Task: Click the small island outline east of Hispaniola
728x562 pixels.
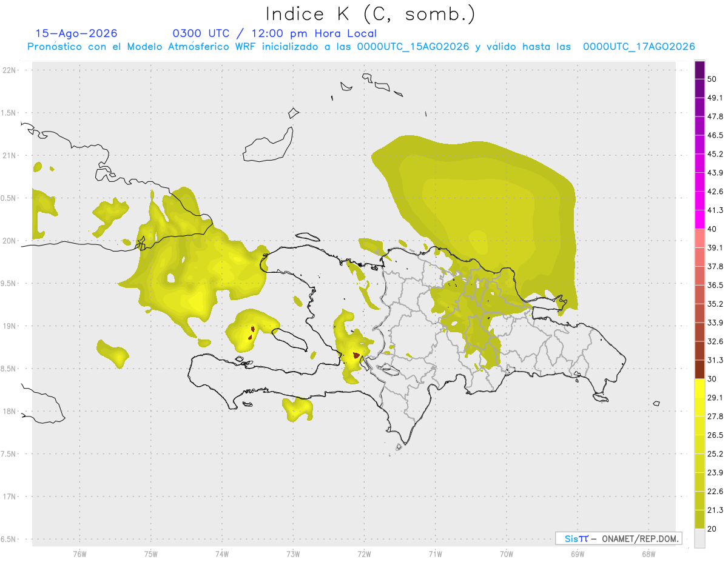Action: tap(656, 403)
